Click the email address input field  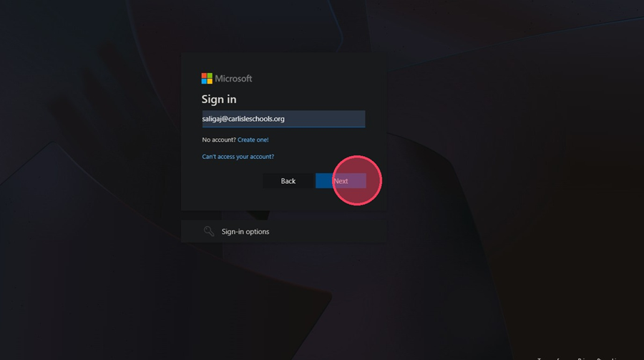coord(283,119)
